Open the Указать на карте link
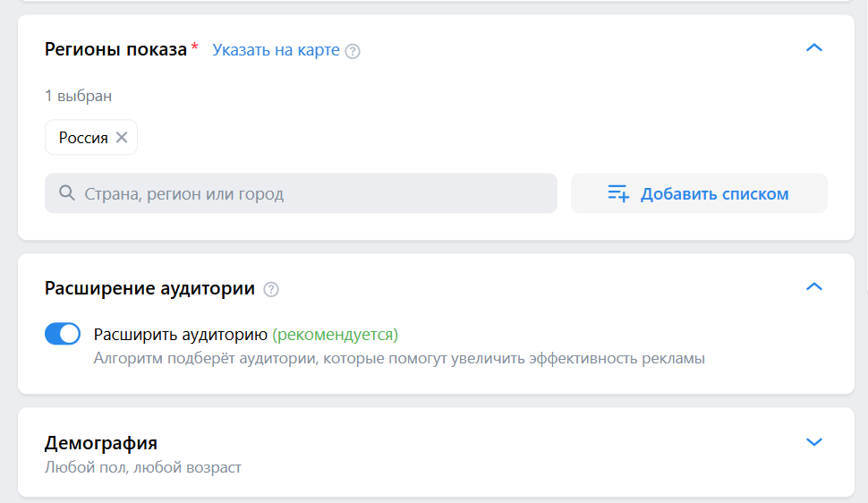 pyautogui.click(x=276, y=50)
